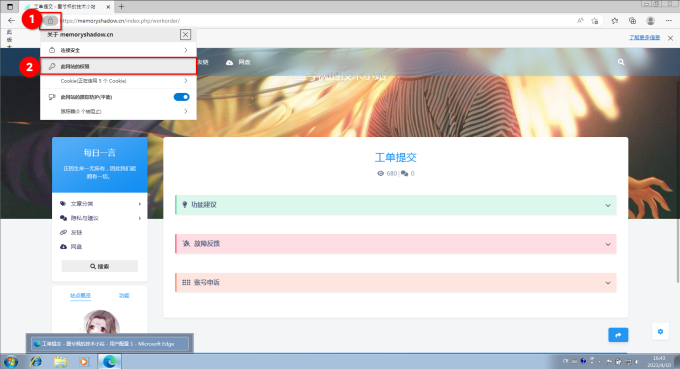The width and height of the screenshot is (680, 369).
Task: Open the user profile avatar icon
Action: 650,21
